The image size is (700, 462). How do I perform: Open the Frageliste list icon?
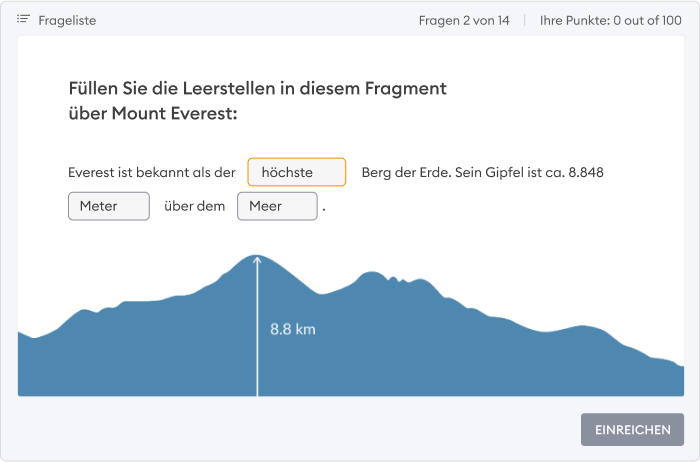(23, 19)
